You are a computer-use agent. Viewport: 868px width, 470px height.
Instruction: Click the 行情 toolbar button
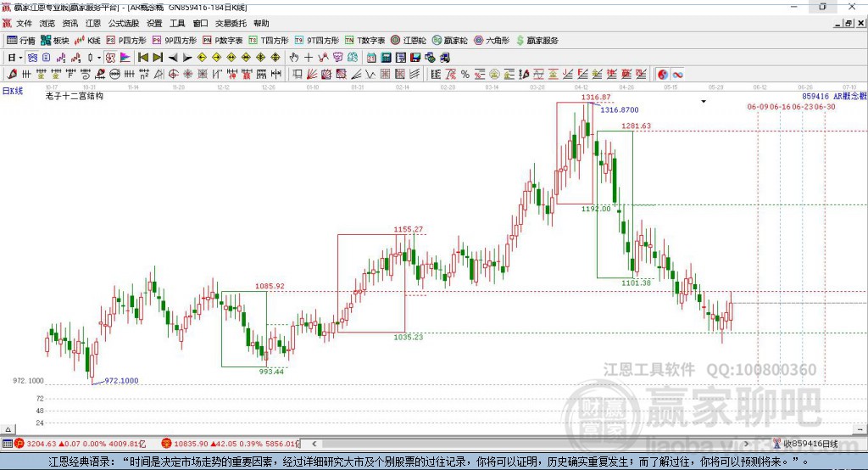click(21, 41)
